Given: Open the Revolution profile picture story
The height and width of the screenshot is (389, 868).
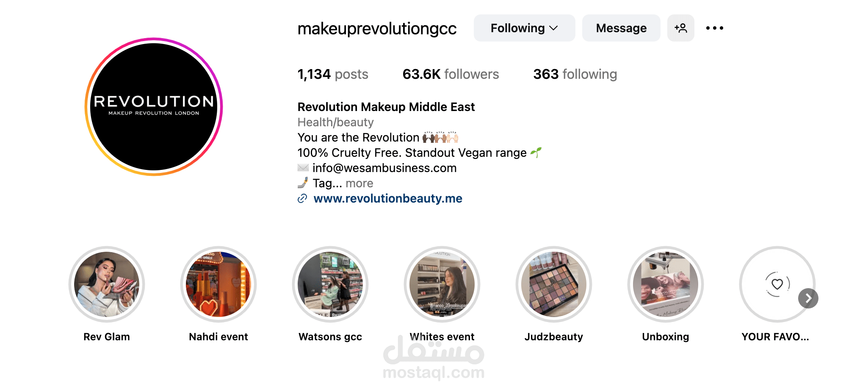Looking at the screenshot, I should coord(154,106).
